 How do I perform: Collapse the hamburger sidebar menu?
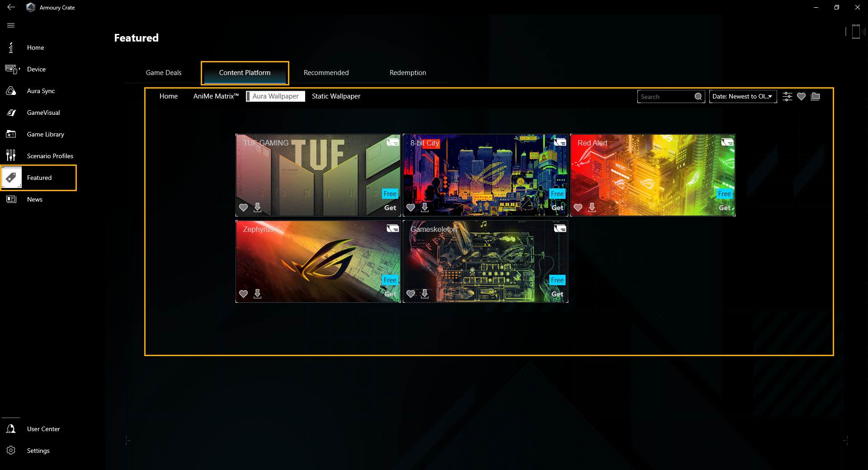coord(11,25)
